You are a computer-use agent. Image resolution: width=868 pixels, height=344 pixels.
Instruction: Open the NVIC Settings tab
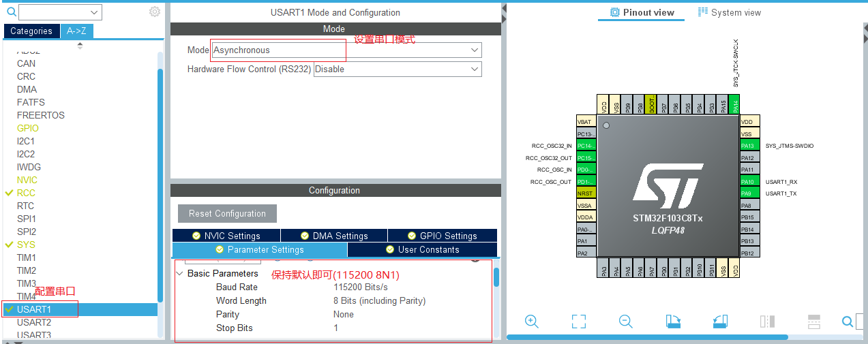coord(226,236)
